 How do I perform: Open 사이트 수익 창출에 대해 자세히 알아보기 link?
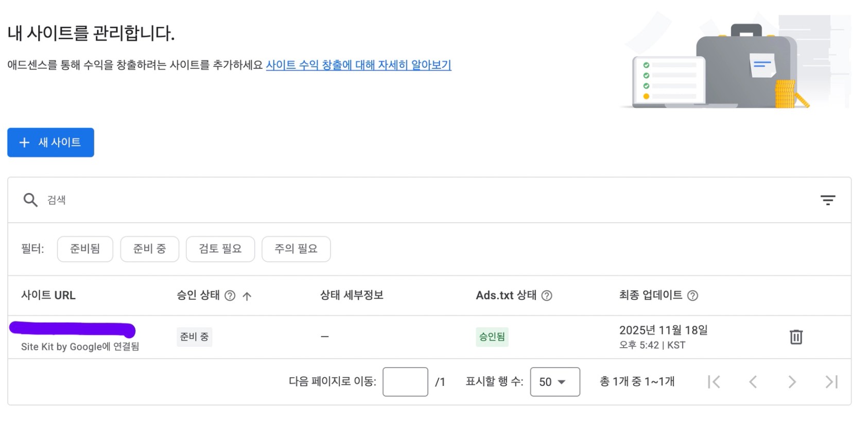pos(358,65)
